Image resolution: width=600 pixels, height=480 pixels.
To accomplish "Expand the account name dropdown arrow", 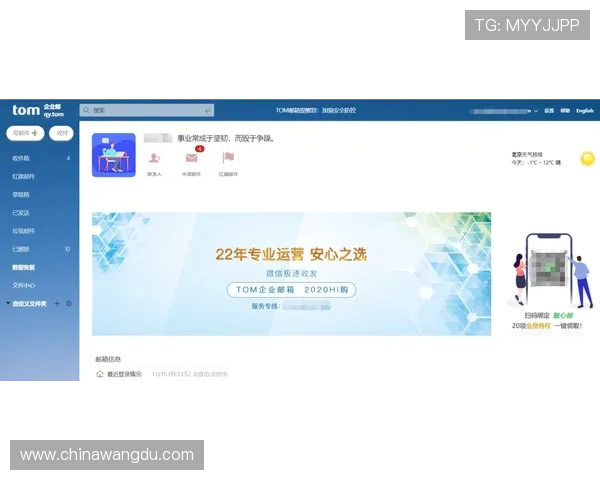I will pos(536,111).
